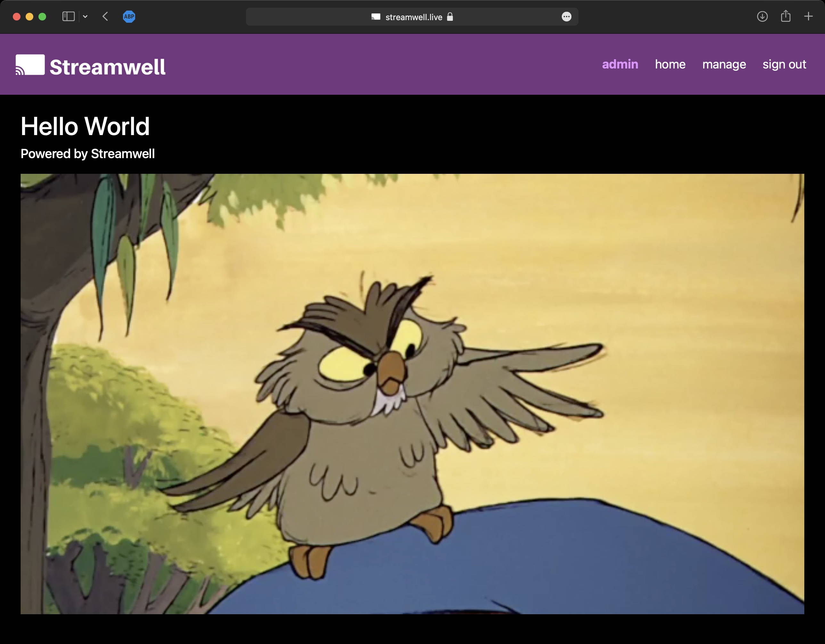Click the Share icon in the toolbar
825x644 pixels.
[x=786, y=16]
